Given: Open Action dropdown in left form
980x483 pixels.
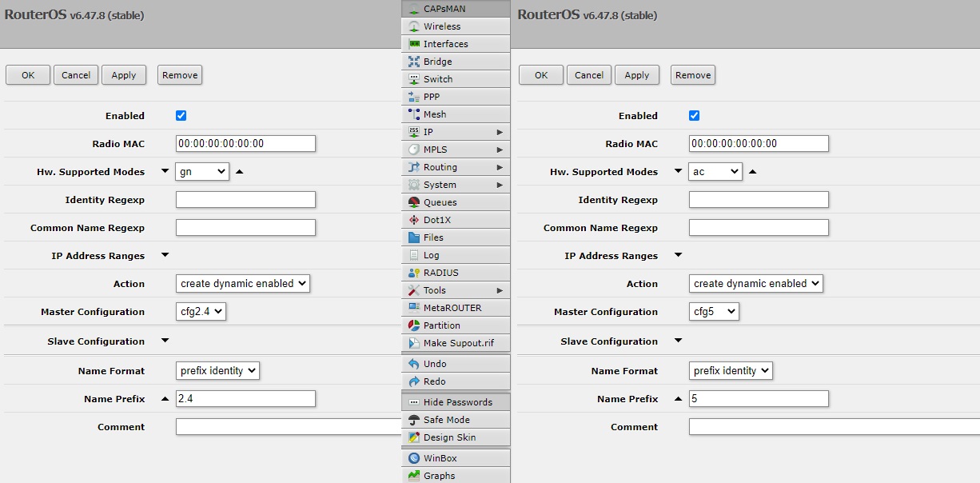Looking at the screenshot, I should click(x=243, y=283).
